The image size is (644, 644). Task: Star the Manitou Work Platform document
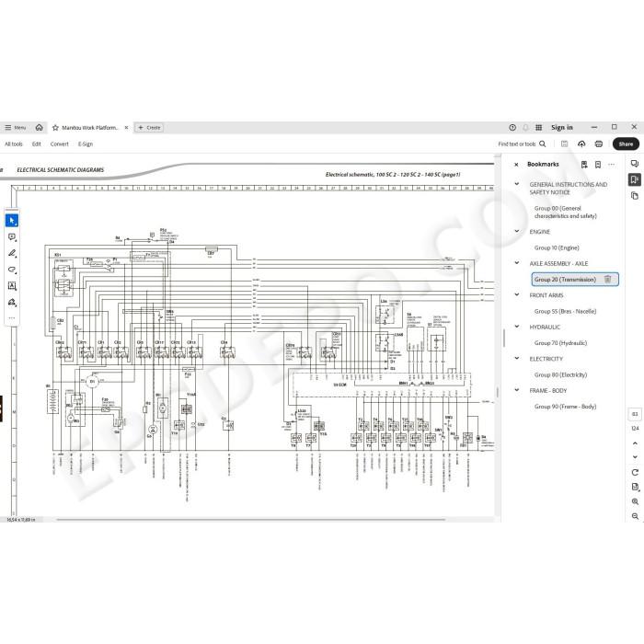pyautogui.click(x=55, y=128)
